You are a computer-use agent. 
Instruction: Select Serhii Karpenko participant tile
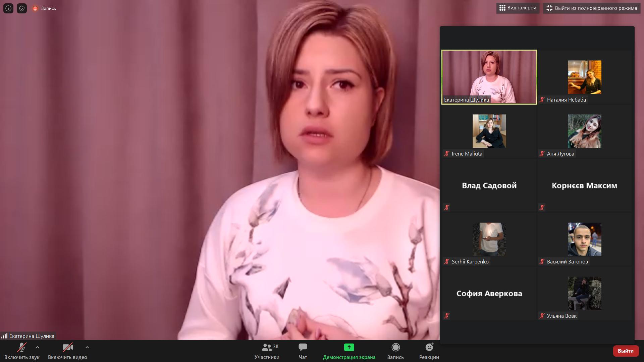coord(489,239)
